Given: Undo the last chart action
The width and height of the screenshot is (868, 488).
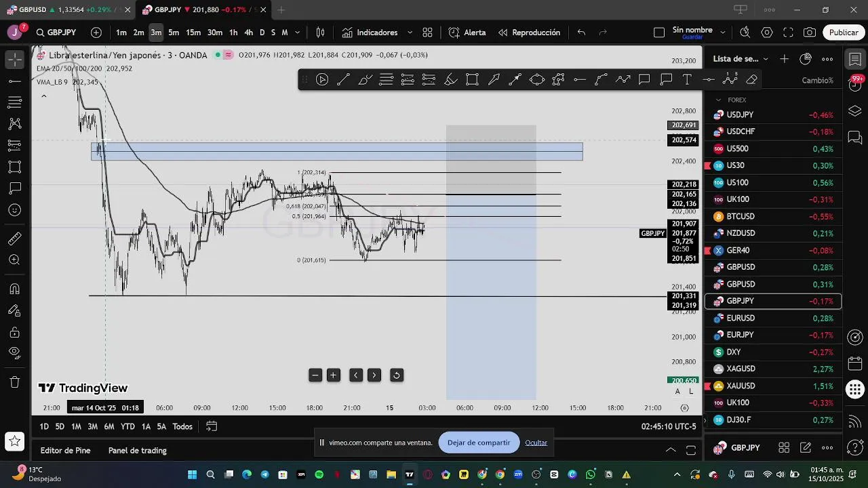Looking at the screenshot, I should [x=581, y=33].
